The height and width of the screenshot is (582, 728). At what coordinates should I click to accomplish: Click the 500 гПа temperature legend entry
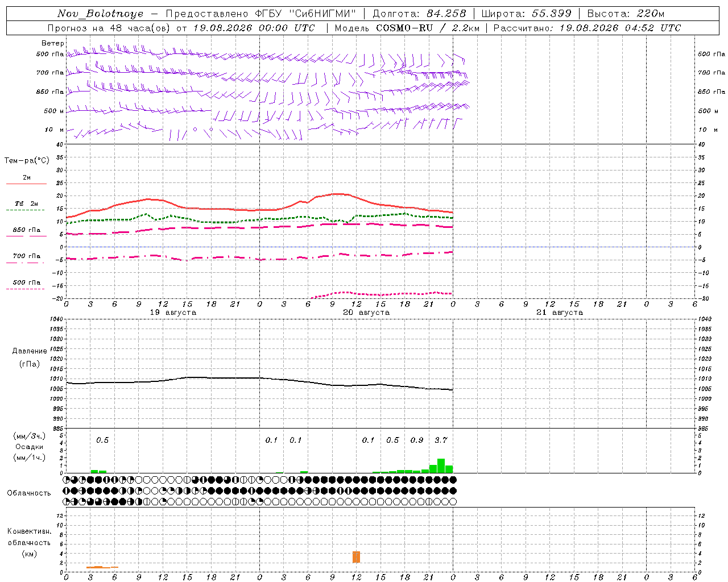pos(26,285)
